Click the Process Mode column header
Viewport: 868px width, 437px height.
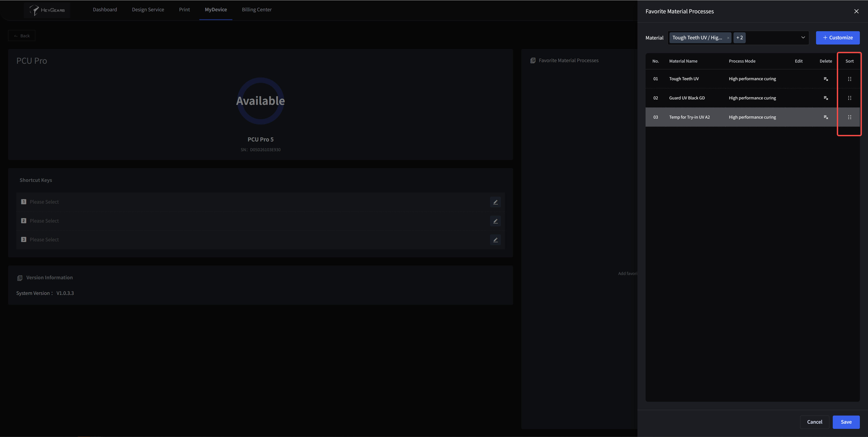(742, 61)
